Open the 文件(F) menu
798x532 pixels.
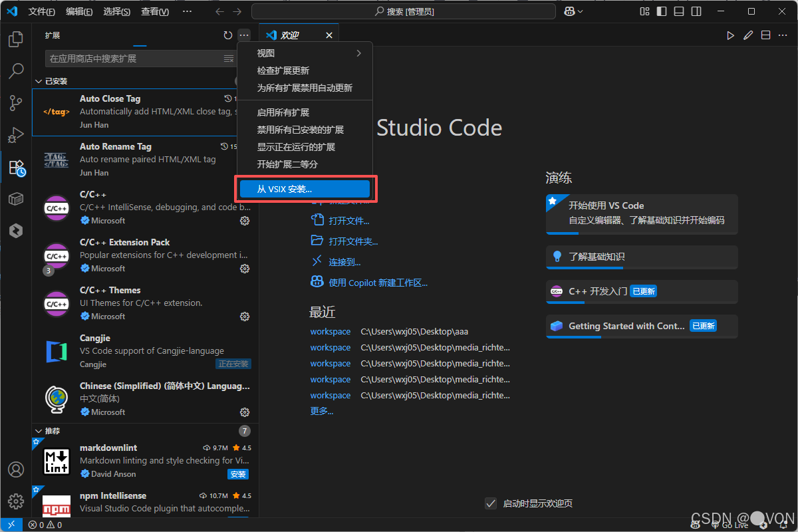[42, 11]
